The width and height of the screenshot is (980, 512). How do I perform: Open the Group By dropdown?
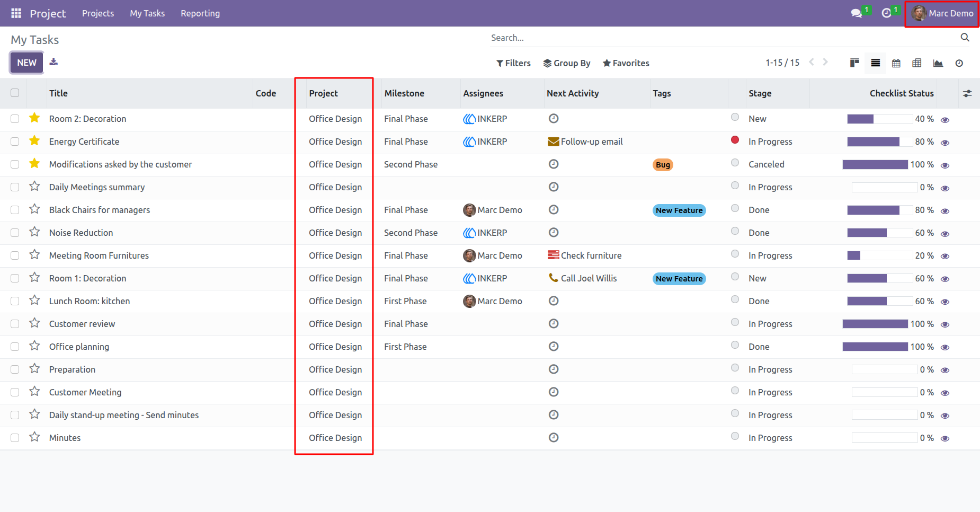567,63
